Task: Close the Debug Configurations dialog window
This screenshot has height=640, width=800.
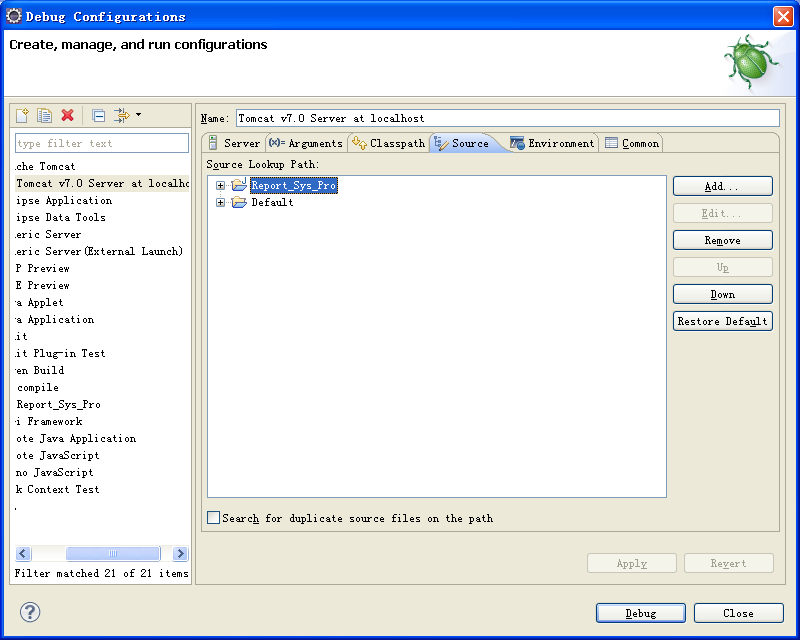Action: 783,16
